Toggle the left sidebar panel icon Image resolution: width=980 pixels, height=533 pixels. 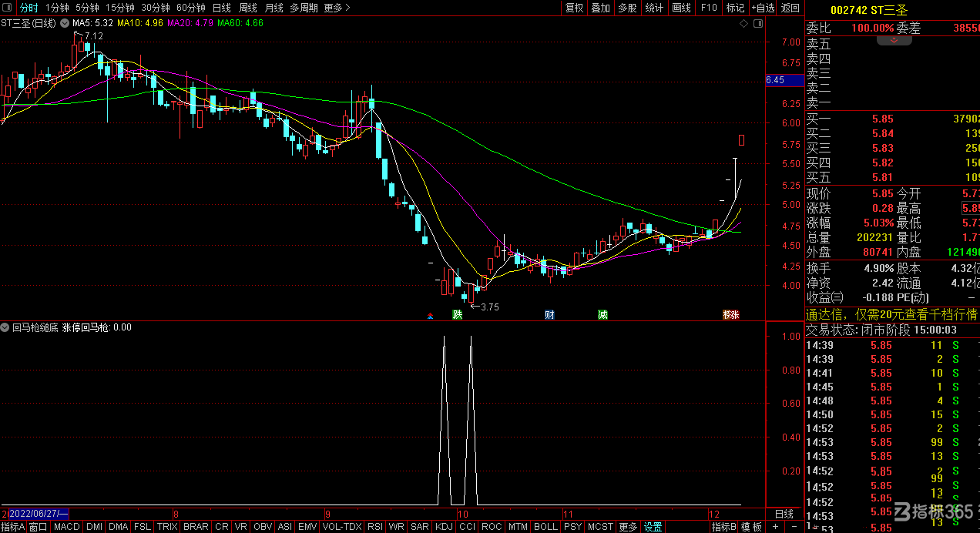click(8, 8)
